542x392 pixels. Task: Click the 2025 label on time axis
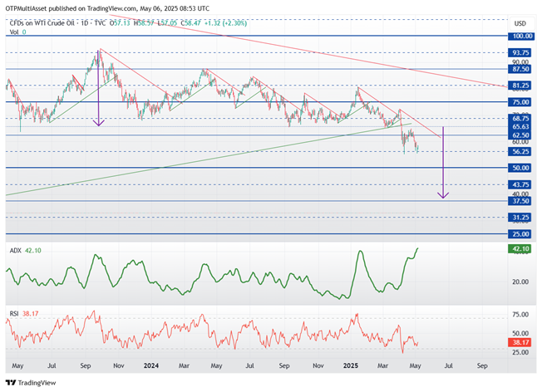coord(351,365)
